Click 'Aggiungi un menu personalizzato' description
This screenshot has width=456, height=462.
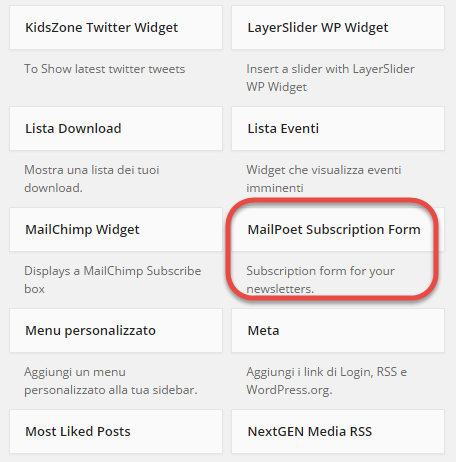click(111, 381)
